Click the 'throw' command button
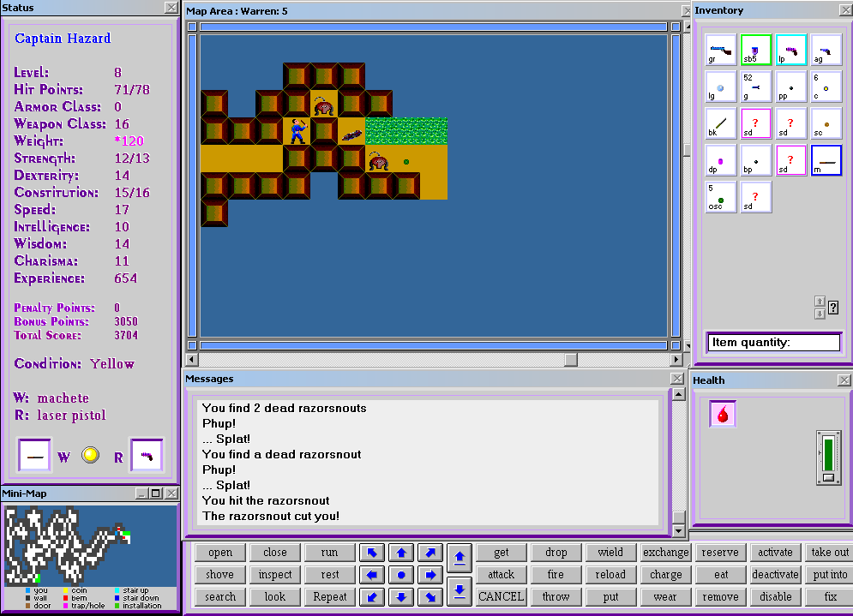Screen dimensions: 853x616 coord(556,597)
